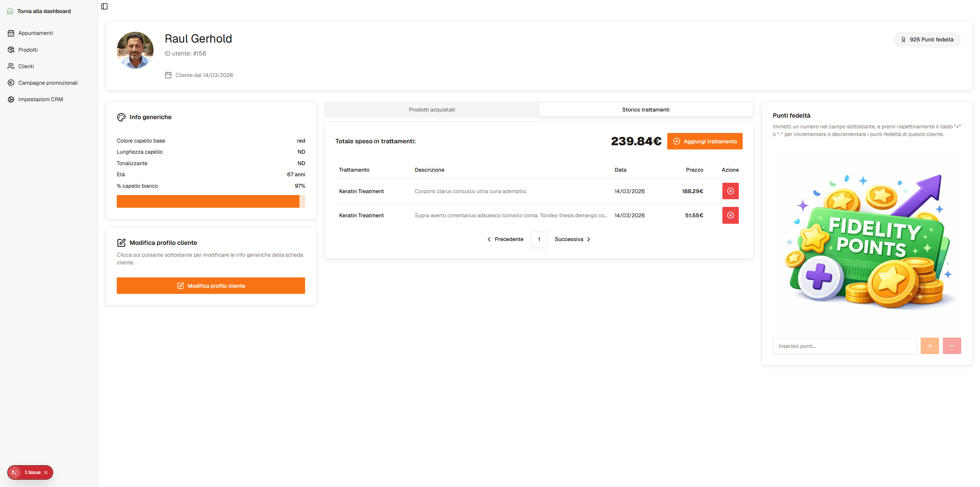The height and width of the screenshot is (487, 980).
Task: Click the edit pencil icon beside Modifica profilo cliente
Action: [122, 243]
